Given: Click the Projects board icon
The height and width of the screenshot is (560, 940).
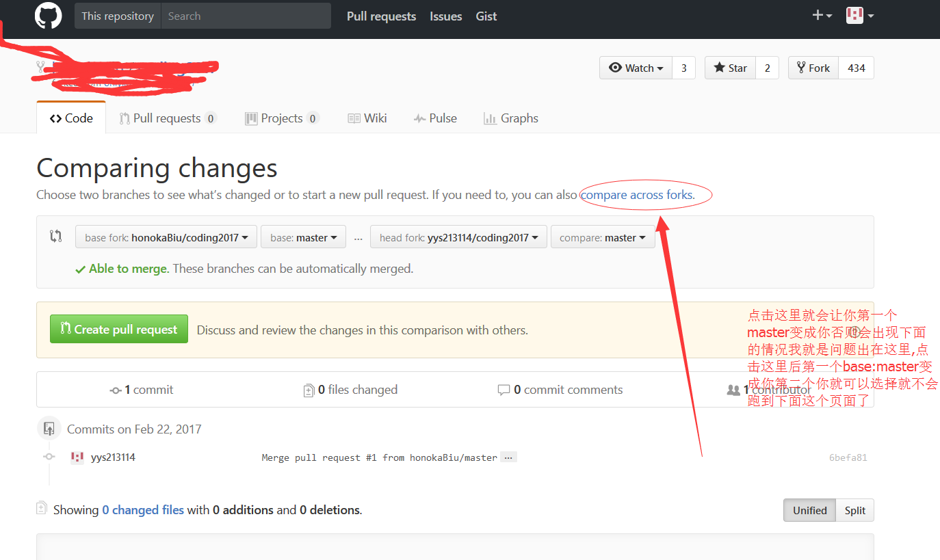Looking at the screenshot, I should point(251,118).
